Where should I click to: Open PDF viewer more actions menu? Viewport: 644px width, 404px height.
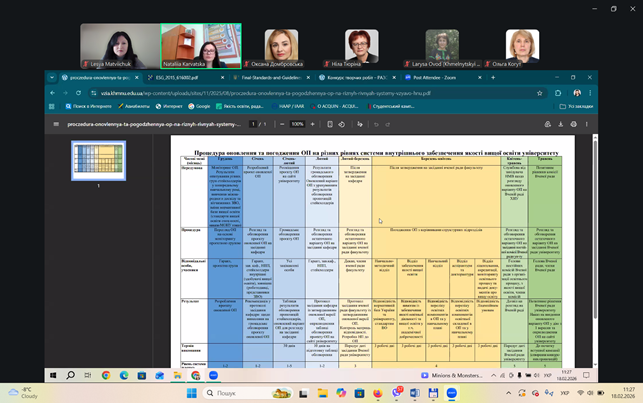tap(576, 124)
